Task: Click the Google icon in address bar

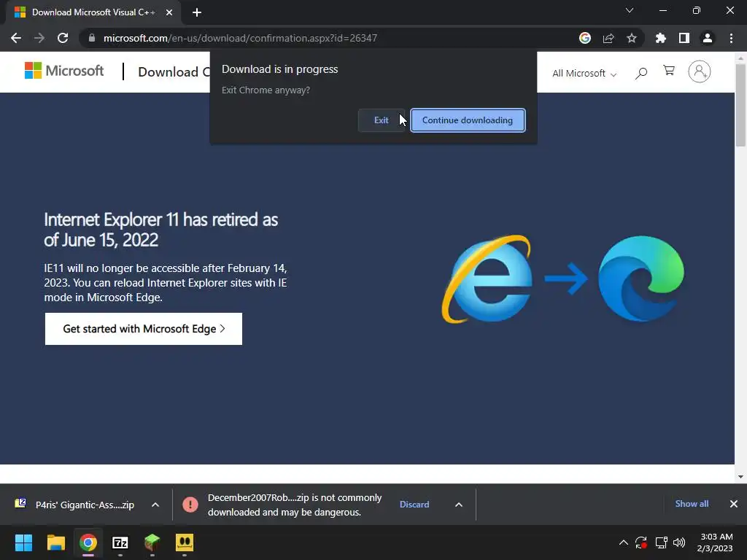Action: pos(585,38)
